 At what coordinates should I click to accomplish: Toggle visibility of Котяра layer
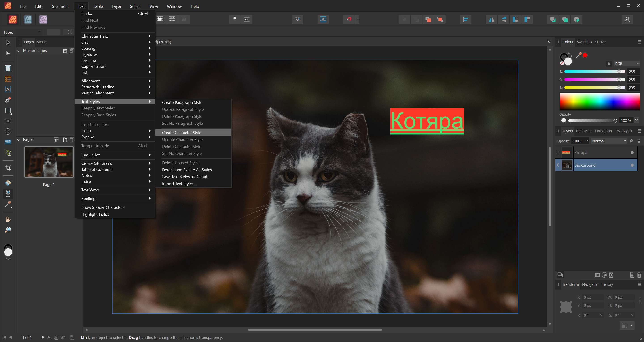(x=632, y=153)
